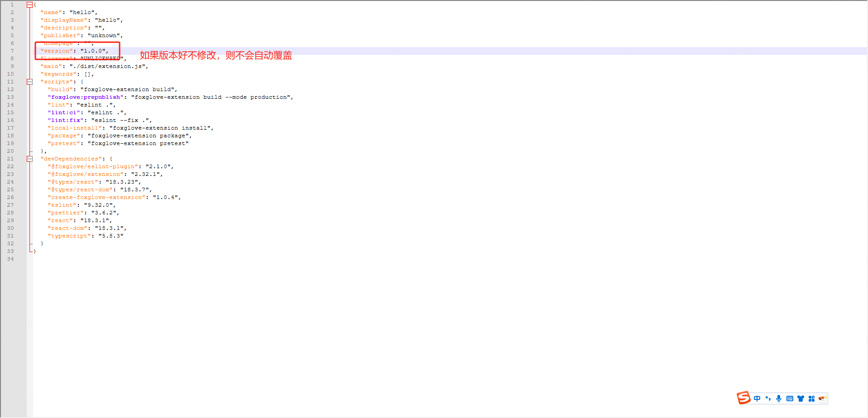This screenshot has height=418, width=868.
Task: Click the "lint:fix" script key
Action: tap(66, 120)
